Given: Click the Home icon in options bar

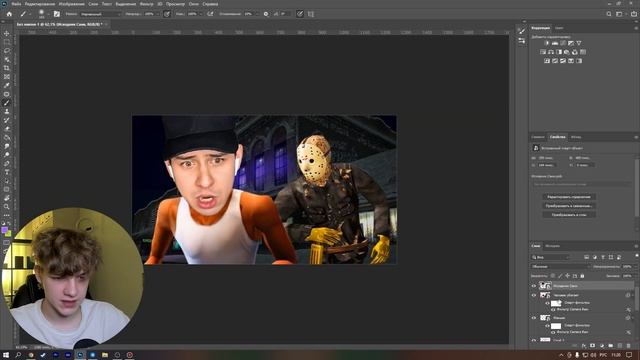Looking at the screenshot, I should click(x=9, y=14).
